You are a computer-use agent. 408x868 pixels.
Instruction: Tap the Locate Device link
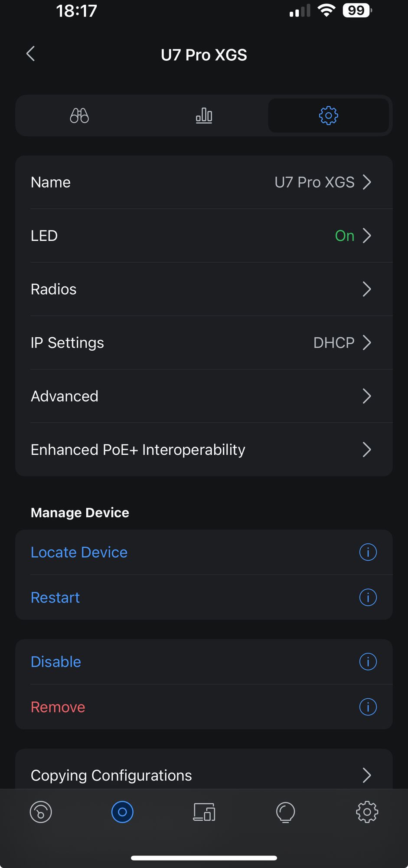click(x=79, y=552)
